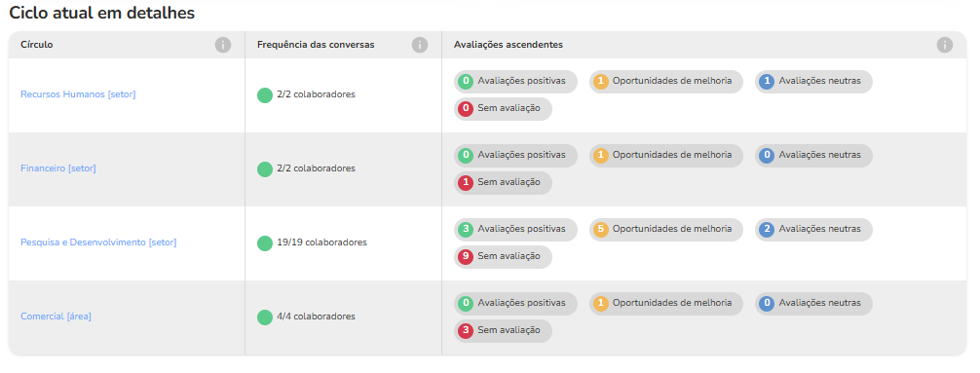Viewport: 980px width, 373px height.
Task: Go to Pesquisa e Desenvolvimento [setor]
Action: pyautogui.click(x=98, y=242)
